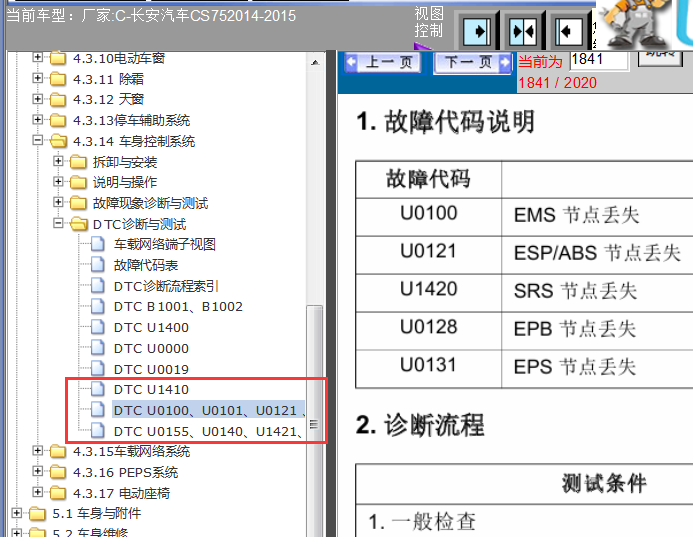Click the view control left-arrow icon
This screenshot has height=537, width=693.
568,31
